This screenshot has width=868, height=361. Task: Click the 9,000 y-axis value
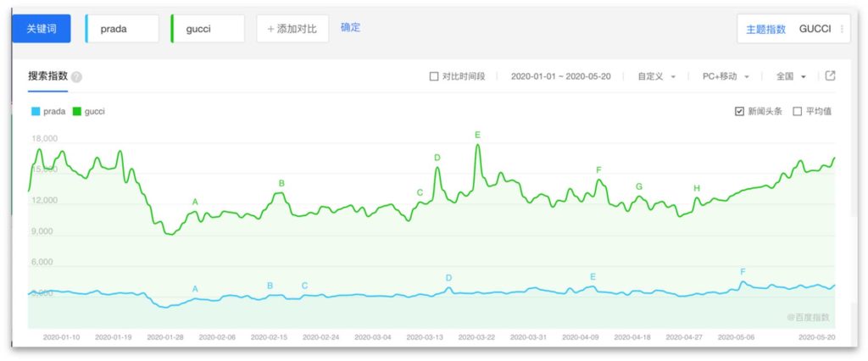pyautogui.click(x=42, y=231)
